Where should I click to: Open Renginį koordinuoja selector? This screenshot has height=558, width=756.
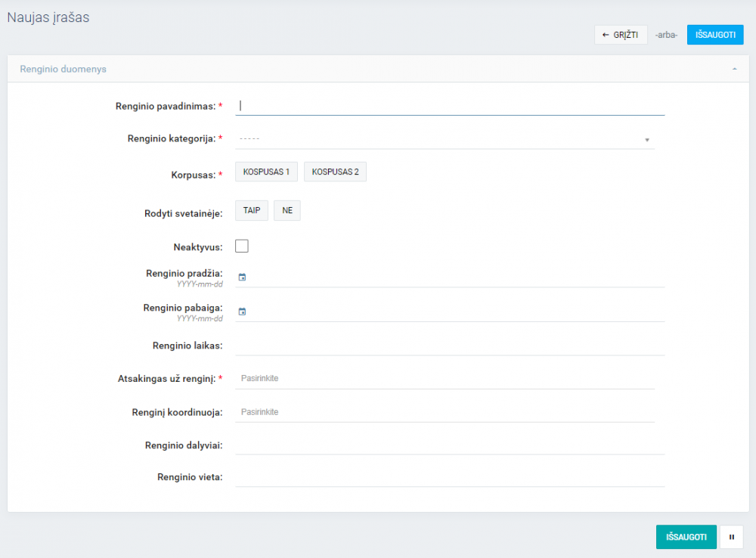[x=445, y=412]
